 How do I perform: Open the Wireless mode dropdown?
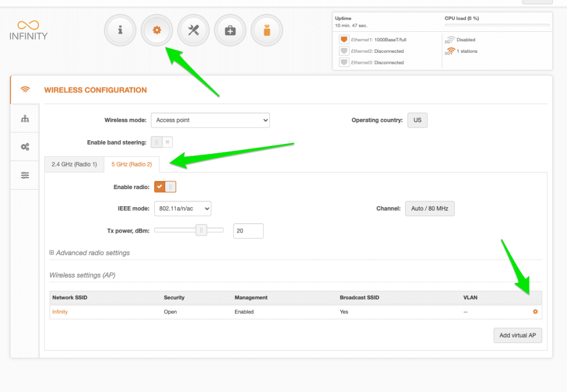(x=210, y=120)
